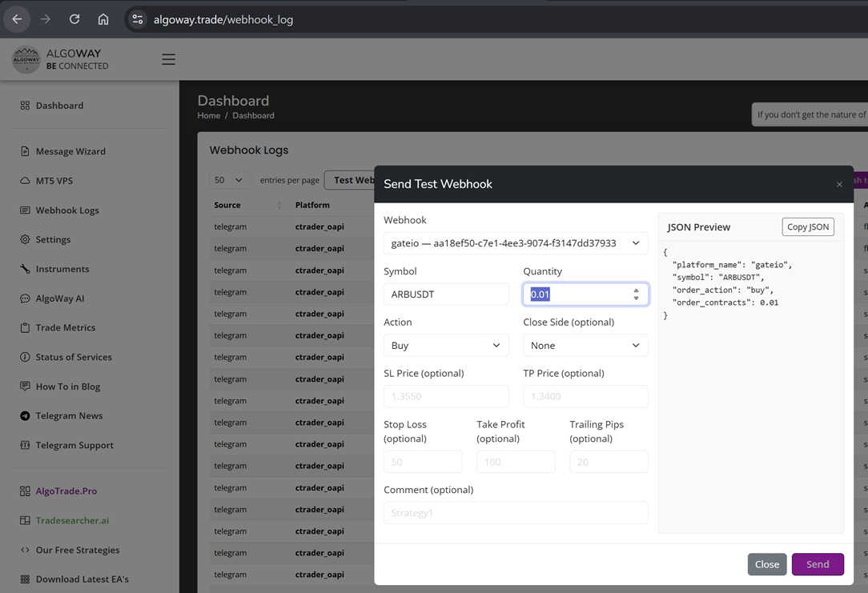Click the Test Webhook button
Image resolution: width=868 pixels, height=593 pixels.
pos(349,180)
